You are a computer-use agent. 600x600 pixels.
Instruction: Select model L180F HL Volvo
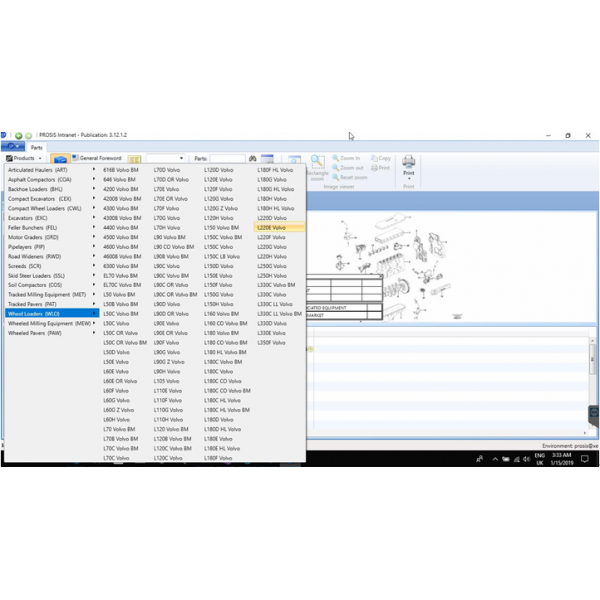coord(275,170)
